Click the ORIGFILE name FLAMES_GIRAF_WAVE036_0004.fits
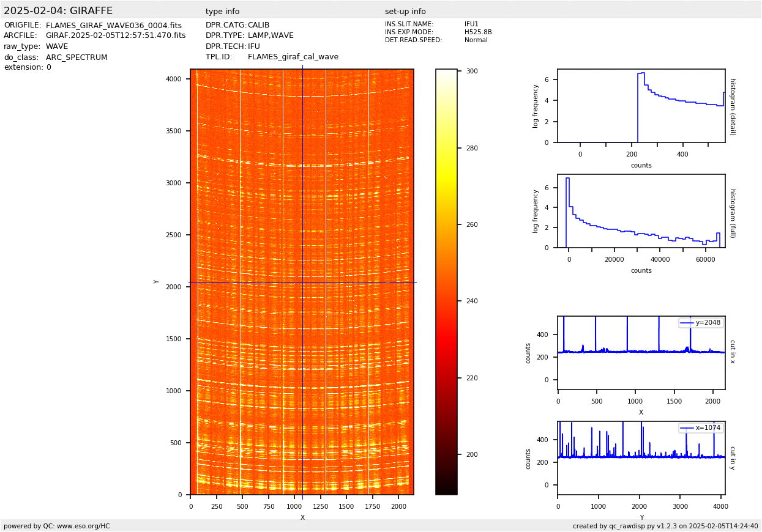This screenshot has height=532, width=762. (113, 26)
